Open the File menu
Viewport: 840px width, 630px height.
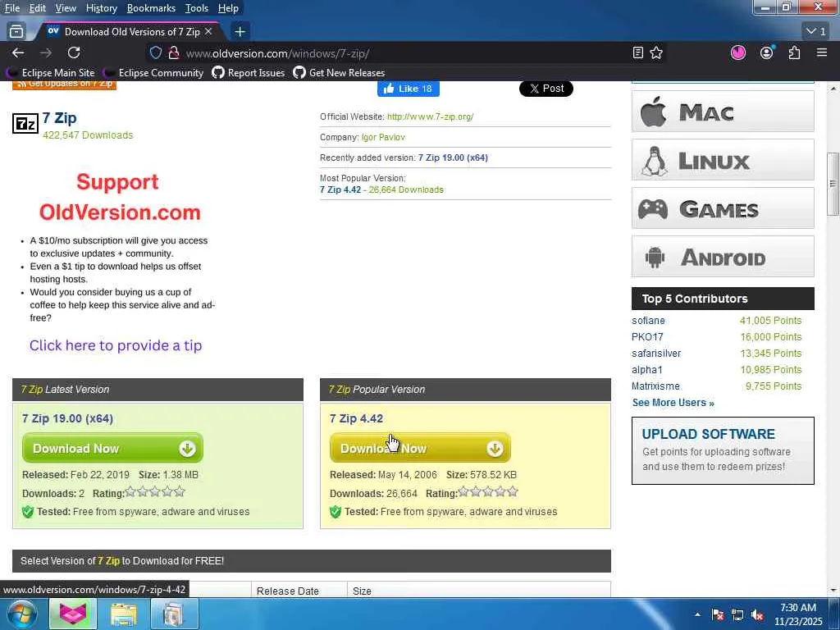(x=11, y=8)
